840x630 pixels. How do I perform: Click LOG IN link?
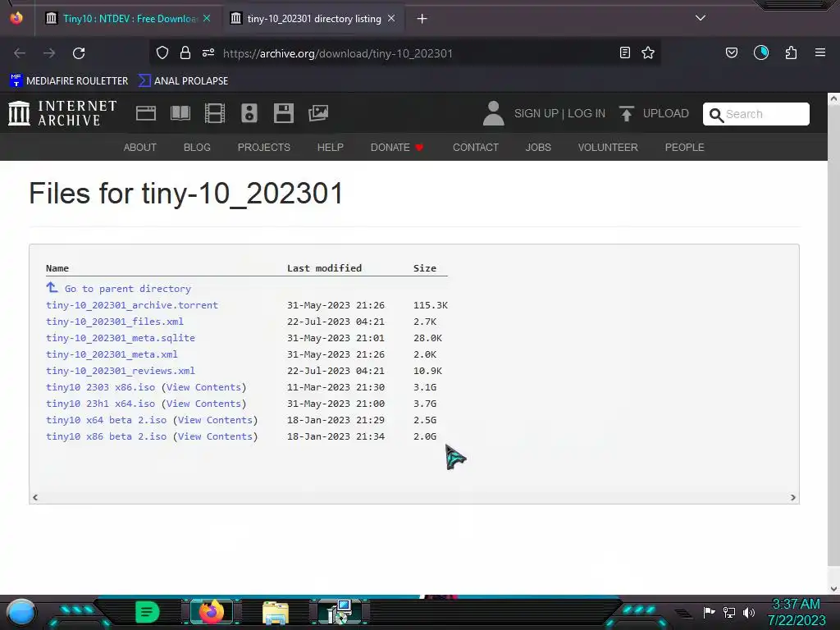click(587, 113)
